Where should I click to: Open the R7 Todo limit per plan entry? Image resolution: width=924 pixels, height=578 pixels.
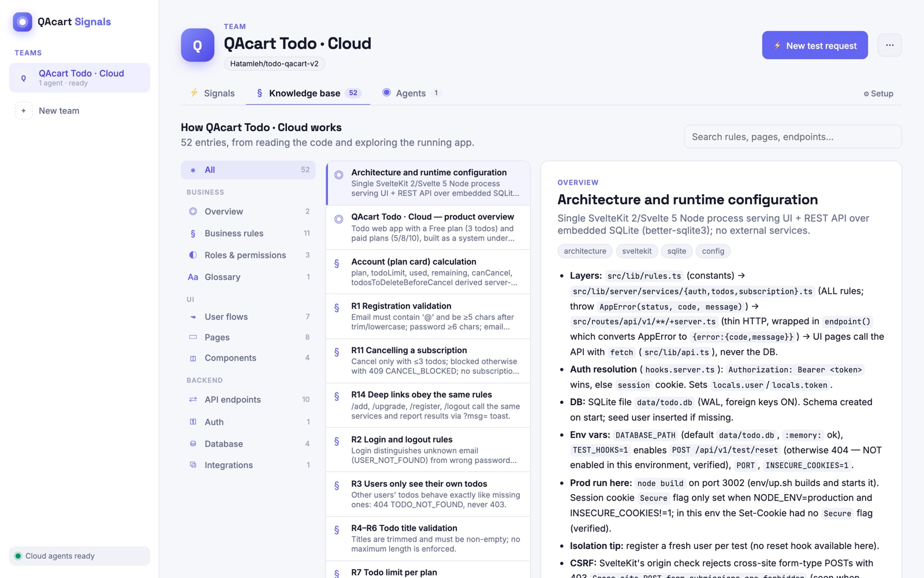(x=429, y=570)
